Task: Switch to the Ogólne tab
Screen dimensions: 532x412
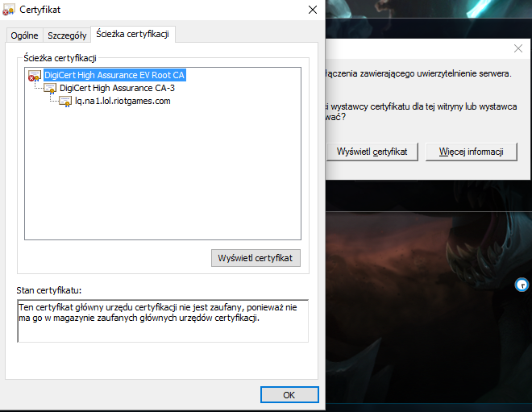Action: pos(24,35)
